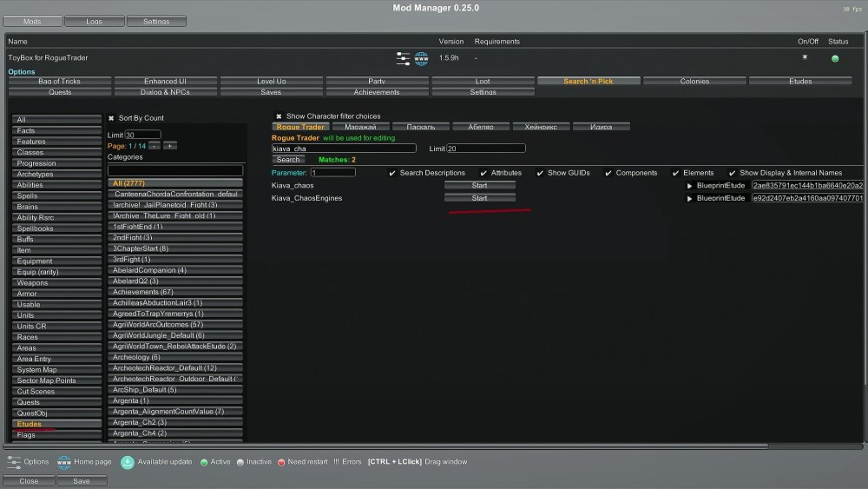This screenshot has height=489, width=868.
Task: Click the kiava_cha search text field
Action: (344, 149)
